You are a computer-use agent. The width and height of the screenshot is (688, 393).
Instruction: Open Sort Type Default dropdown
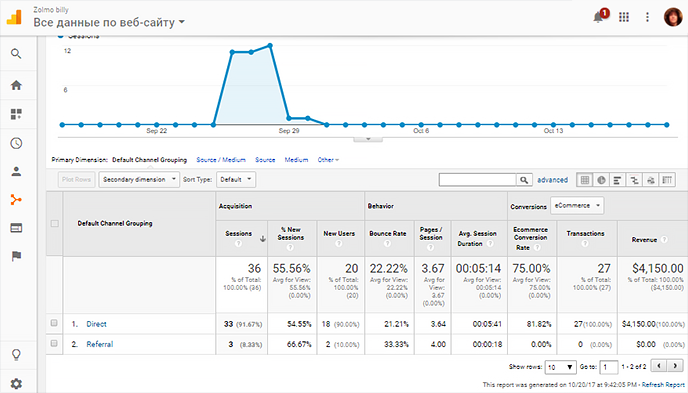click(236, 179)
